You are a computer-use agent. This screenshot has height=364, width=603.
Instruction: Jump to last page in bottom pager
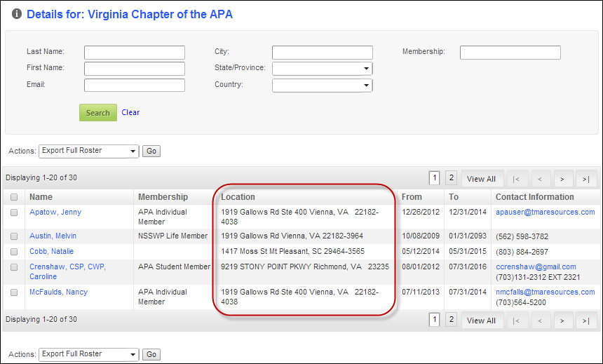pyautogui.click(x=586, y=321)
